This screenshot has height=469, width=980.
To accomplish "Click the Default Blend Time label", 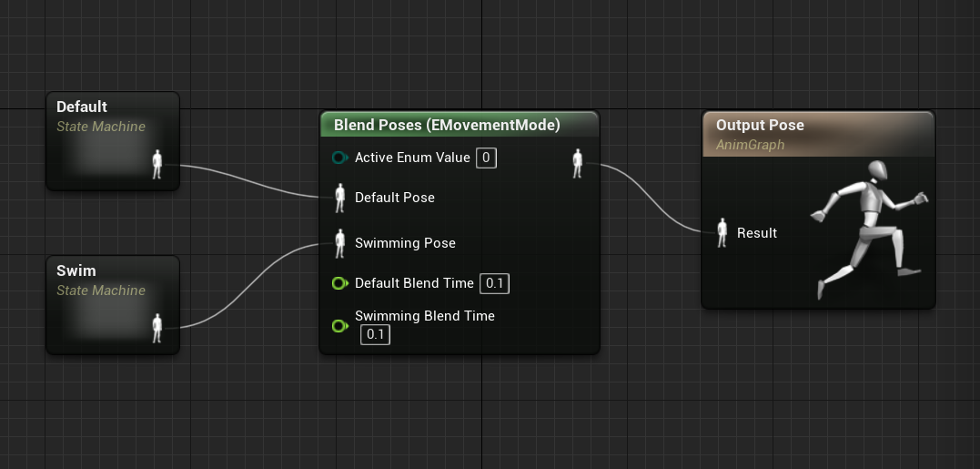I will (x=414, y=283).
